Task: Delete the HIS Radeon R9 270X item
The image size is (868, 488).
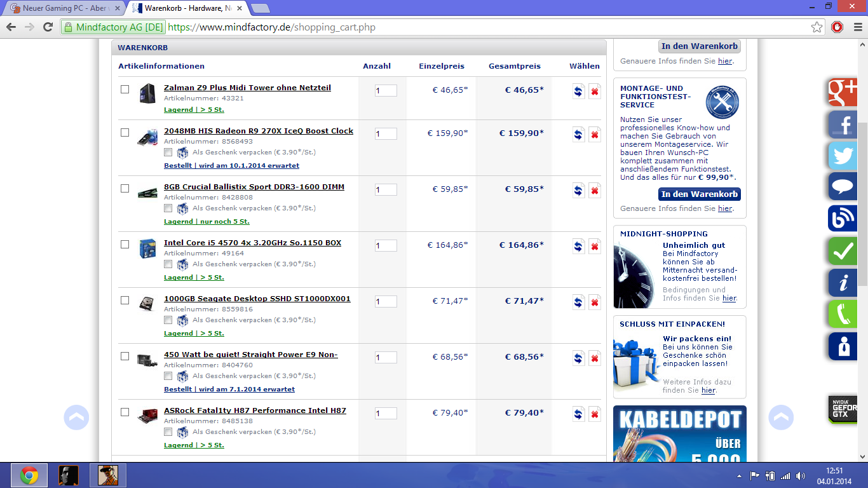Action: (595, 135)
